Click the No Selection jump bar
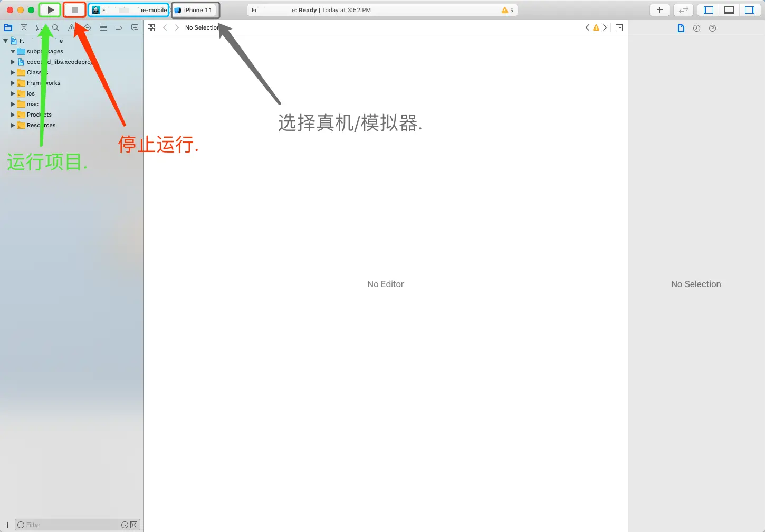 pyautogui.click(x=202, y=27)
